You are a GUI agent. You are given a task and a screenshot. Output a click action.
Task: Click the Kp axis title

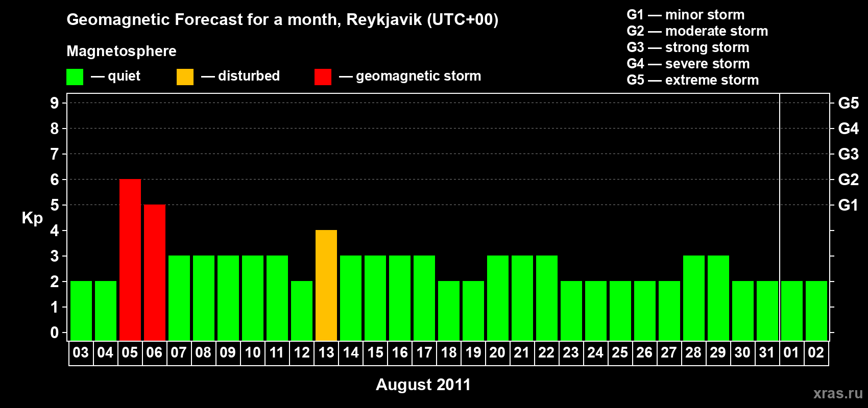[x=32, y=218]
